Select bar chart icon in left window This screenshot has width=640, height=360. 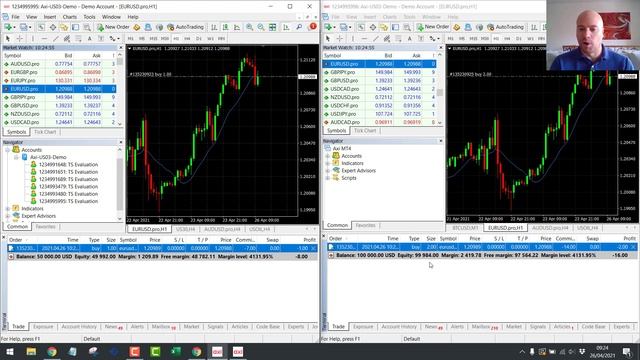tap(214, 27)
